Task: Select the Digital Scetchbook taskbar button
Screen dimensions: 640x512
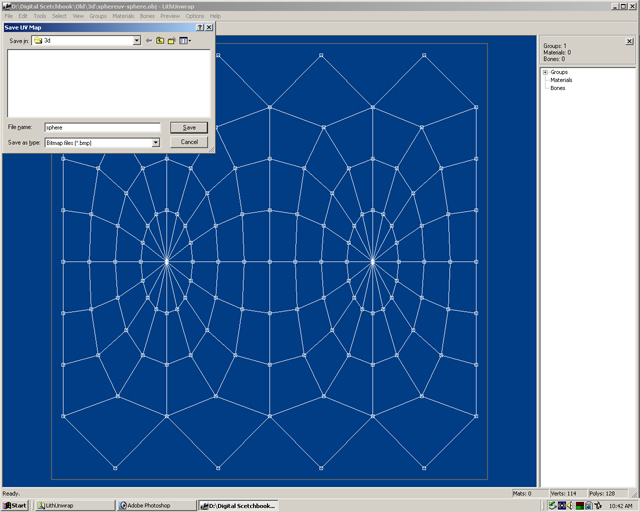Action: pyautogui.click(x=238, y=505)
